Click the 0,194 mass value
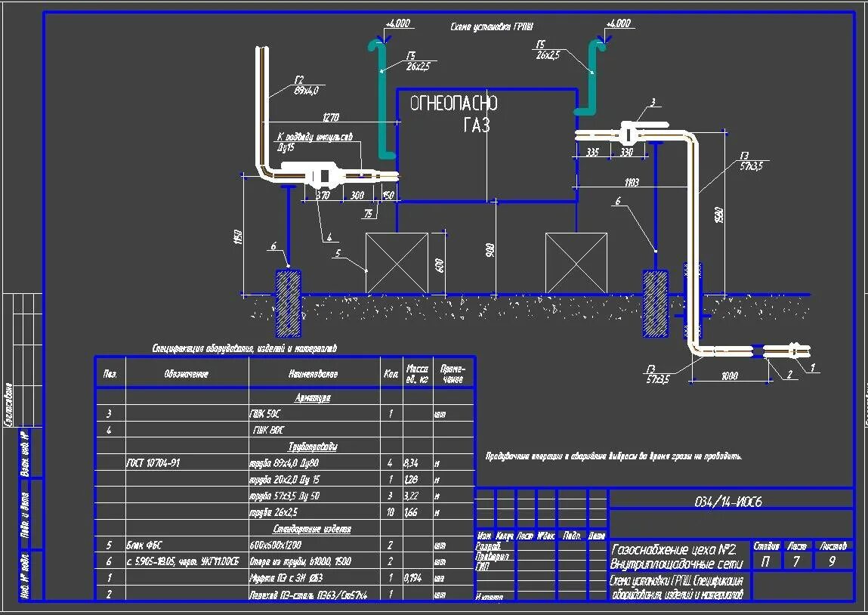The height and width of the screenshot is (615, 868). pyautogui.click(x=413, y=578)
